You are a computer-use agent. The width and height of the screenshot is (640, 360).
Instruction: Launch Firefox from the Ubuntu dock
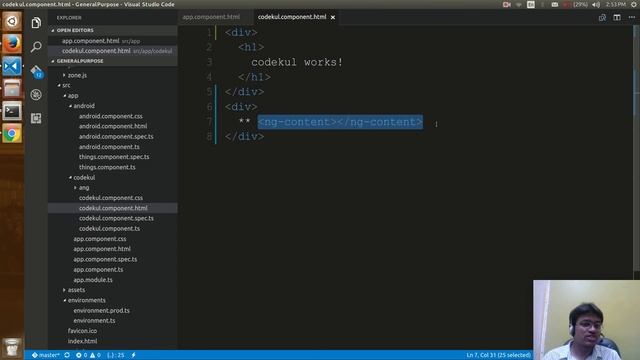pos(12,43)
